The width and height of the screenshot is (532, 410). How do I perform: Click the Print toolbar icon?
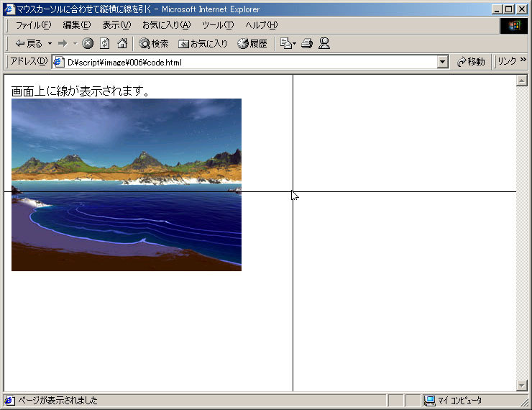[x=307, y=43]
